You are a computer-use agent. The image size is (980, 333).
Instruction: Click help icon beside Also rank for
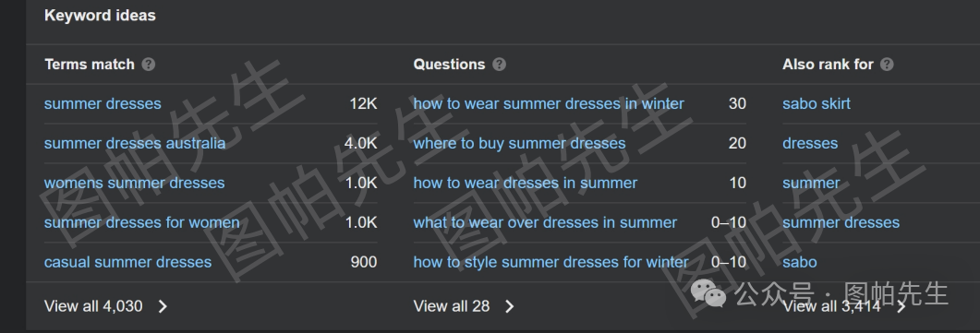pyautogui.click(x=887, y=65)
